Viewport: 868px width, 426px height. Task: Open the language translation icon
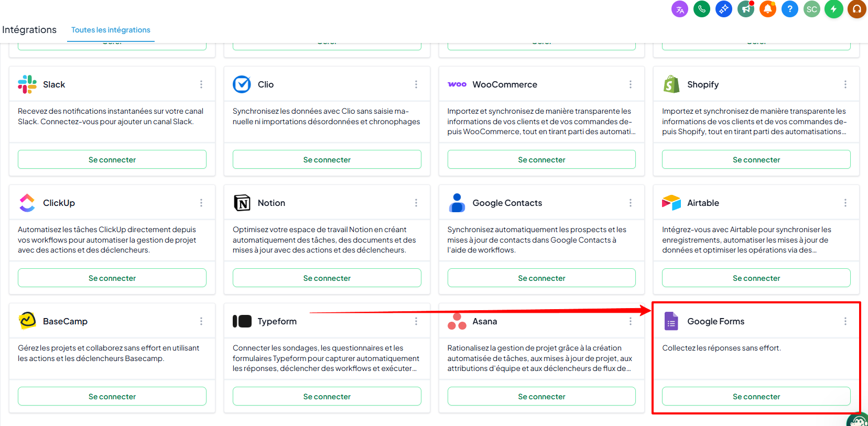680,9
